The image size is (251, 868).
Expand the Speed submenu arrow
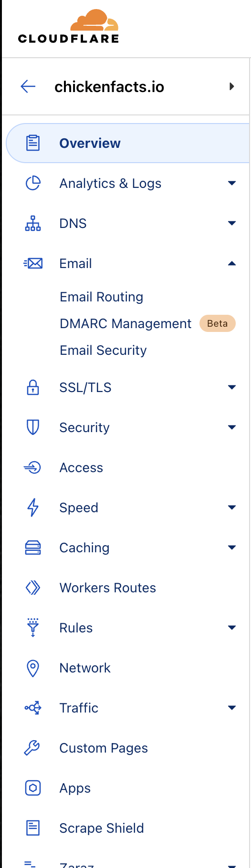232,507
